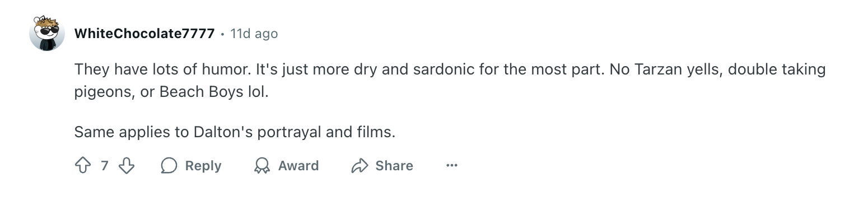
Task: Visit the WhiteChocolate7777 username profile link
Action: (144, 34)
